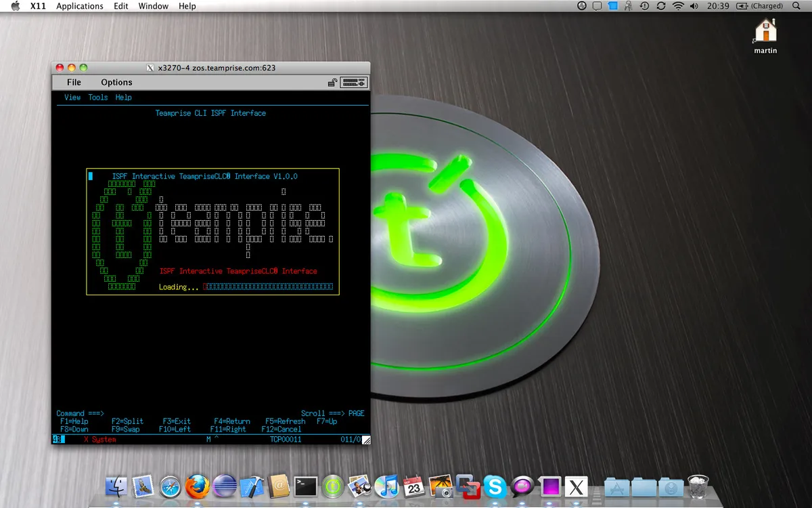The width and height of the screenshot is (812, 508).
Task: Click F2=Split function key label
Action: tap(128, 421)
